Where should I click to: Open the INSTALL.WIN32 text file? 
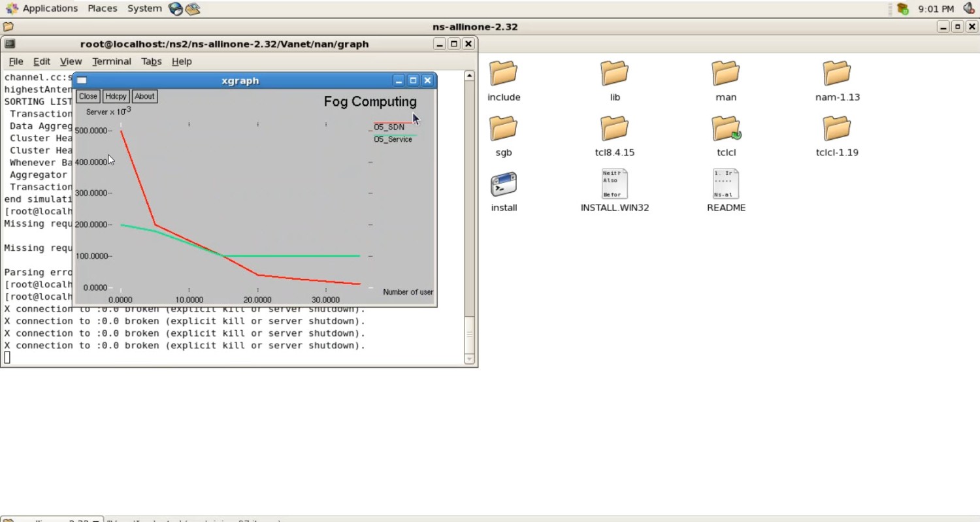pyautogui.click(x=614, y=185)
